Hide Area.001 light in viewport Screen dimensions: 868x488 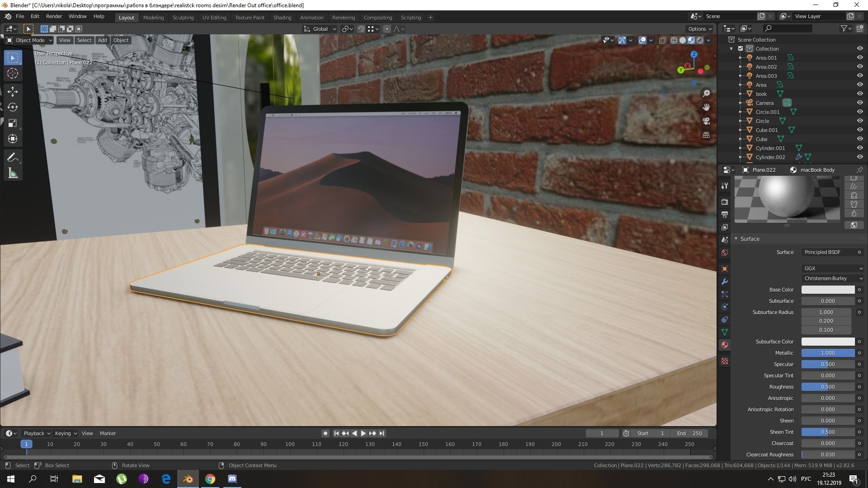coord(860,58)
